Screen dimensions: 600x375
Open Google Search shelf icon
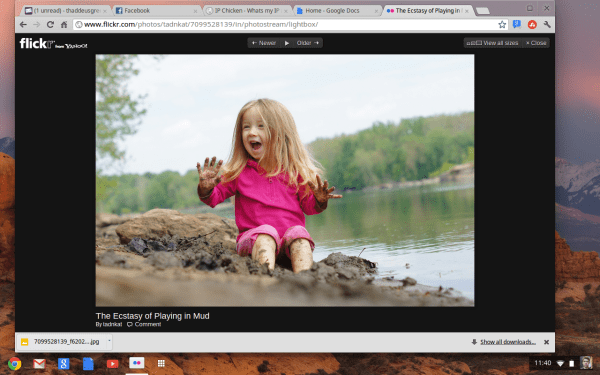(x=64, y=364)
